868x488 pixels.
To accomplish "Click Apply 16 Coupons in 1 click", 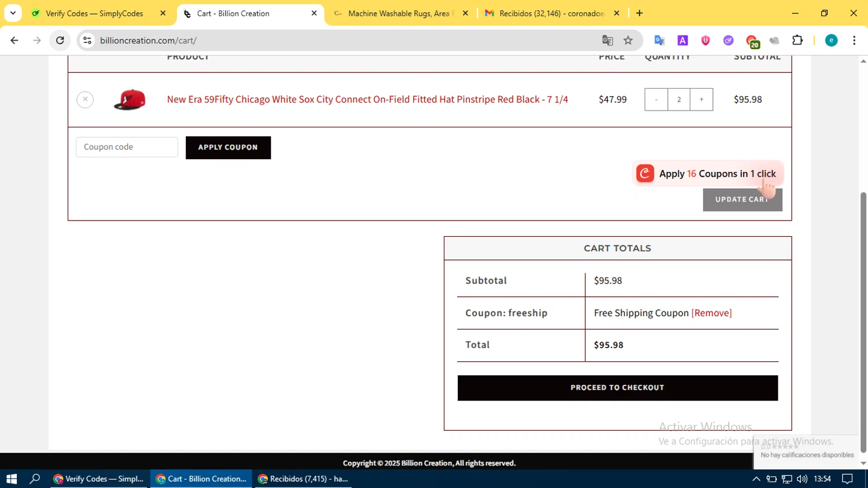I will click(x=708, y=174).
